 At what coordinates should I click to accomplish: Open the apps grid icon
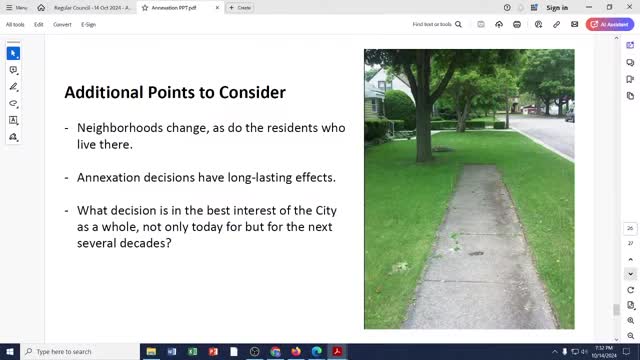tap(534, 8)
